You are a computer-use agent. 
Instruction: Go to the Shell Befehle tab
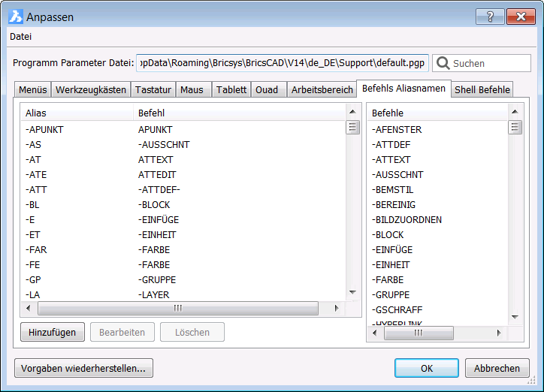pos(482,89)
